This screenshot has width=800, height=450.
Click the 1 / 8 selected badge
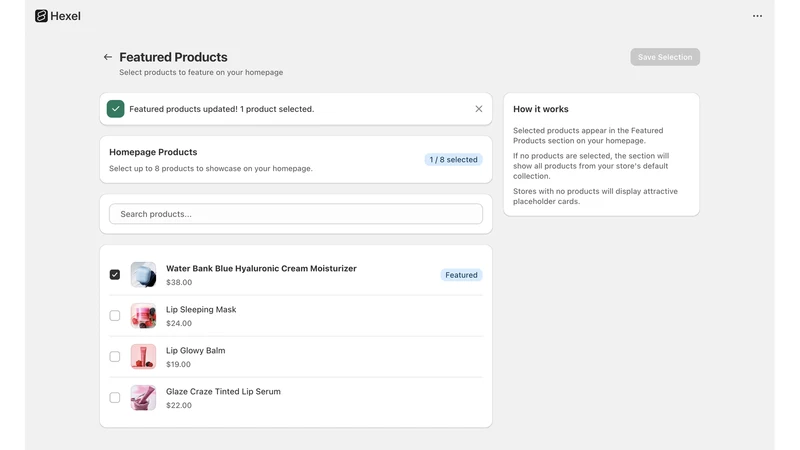coord(454,160)
